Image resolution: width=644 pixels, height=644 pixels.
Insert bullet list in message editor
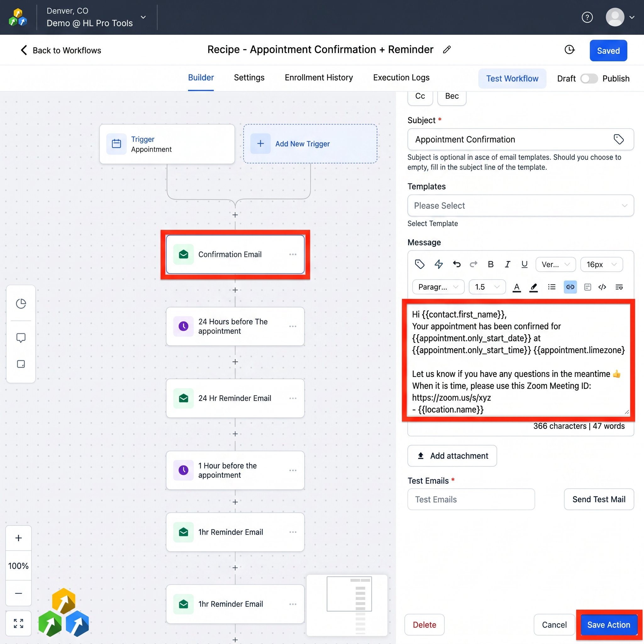coord(552,287)
